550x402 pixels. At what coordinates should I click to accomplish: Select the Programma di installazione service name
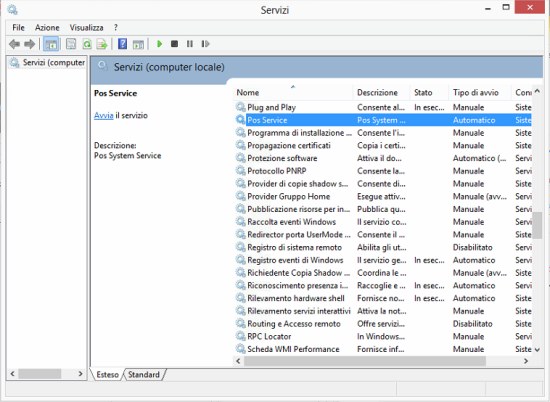coord(299,133)
